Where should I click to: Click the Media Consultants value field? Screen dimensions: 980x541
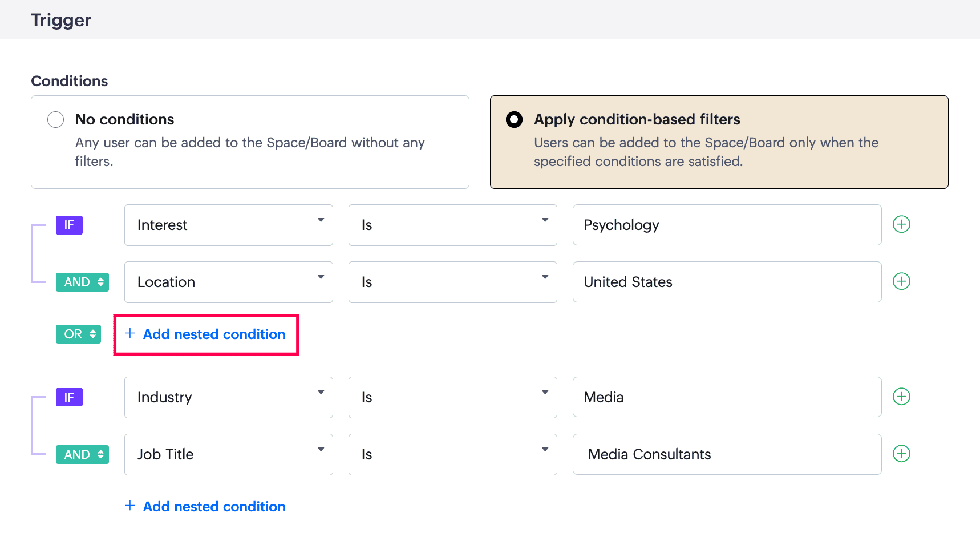click(x=727, y=454)
